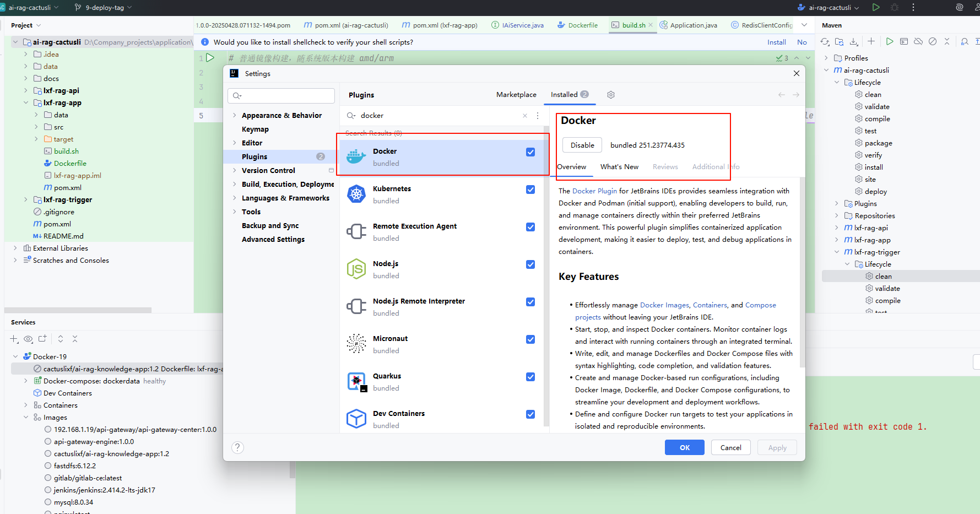Uncheck the Quarkus plugin checkbox
This screenshot has height=514, width=980.
tap(530, 377)
